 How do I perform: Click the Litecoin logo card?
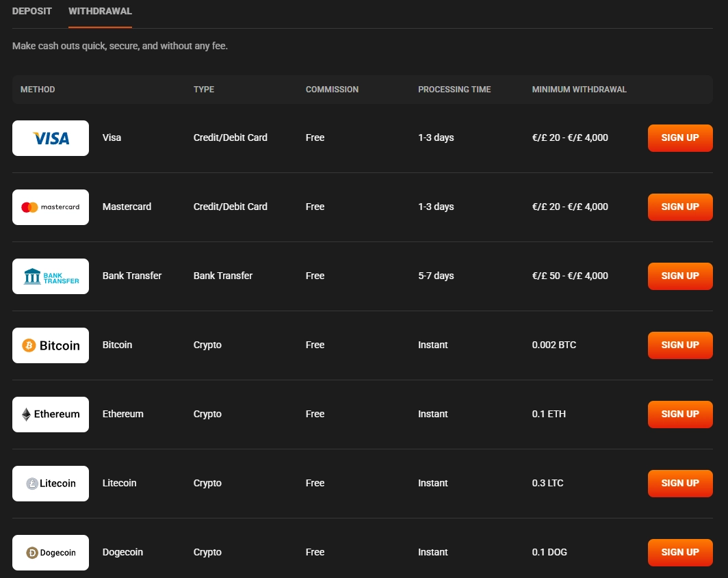click(51, 484)
